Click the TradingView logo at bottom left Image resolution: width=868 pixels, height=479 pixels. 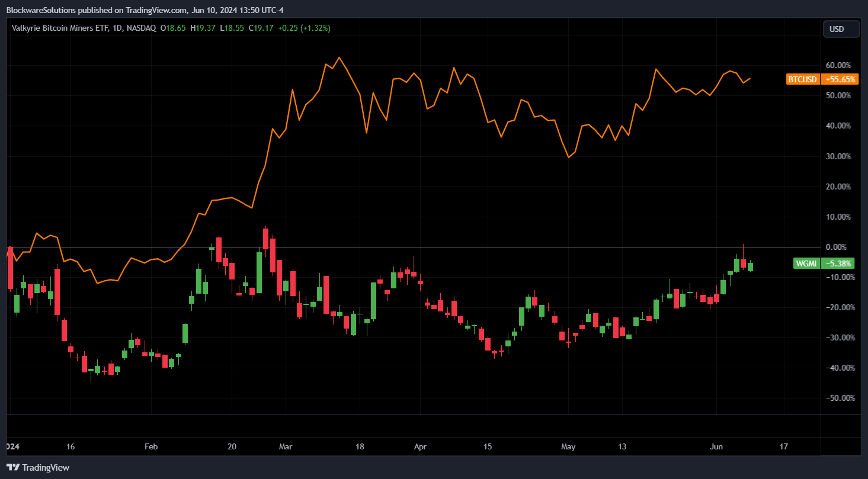[38, 468]
